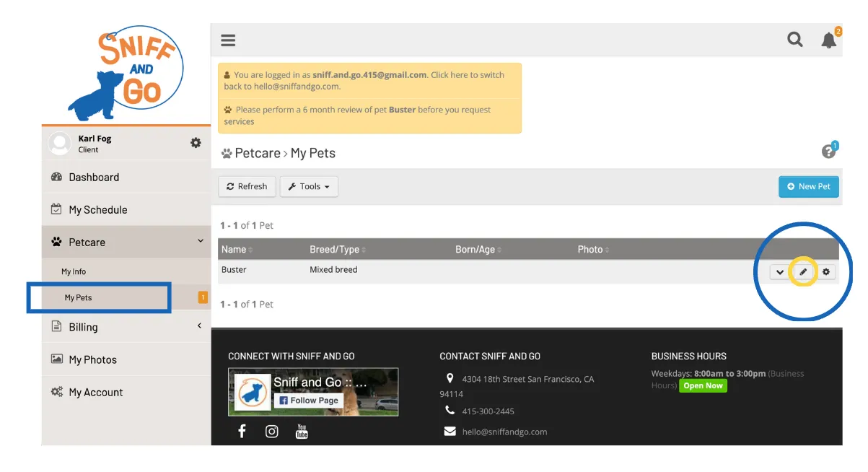Open Buster's settings gear icon
This screenshot has height=472, width=868.
pos(825,272)
